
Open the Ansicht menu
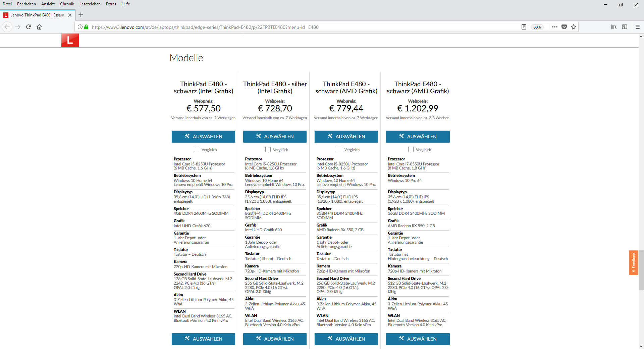click(48, 4)
